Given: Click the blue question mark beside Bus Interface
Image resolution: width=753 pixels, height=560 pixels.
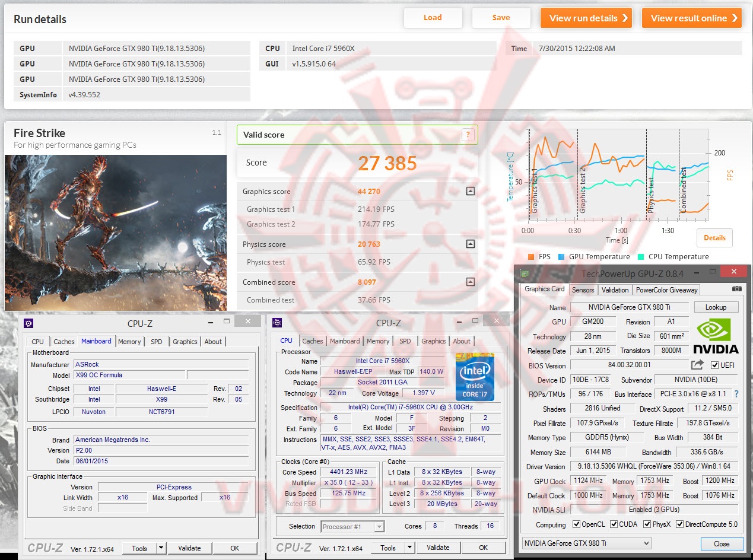Looking at the screenshot, I should pos(736,394).
